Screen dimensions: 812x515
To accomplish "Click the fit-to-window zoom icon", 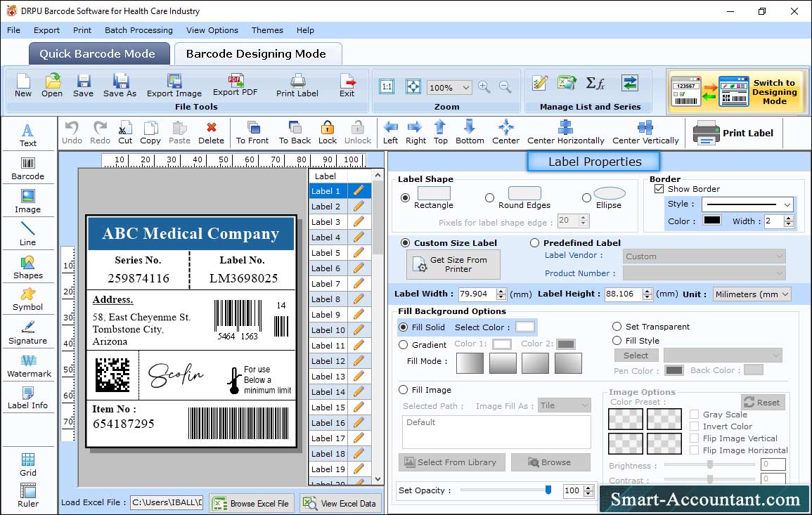I will (413, 86).
